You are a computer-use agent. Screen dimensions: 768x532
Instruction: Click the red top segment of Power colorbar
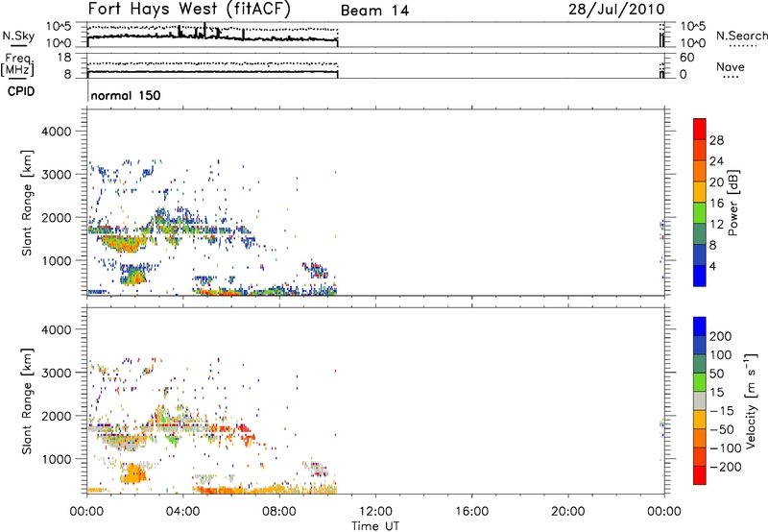pyautogui.click(x=700, y=129)
